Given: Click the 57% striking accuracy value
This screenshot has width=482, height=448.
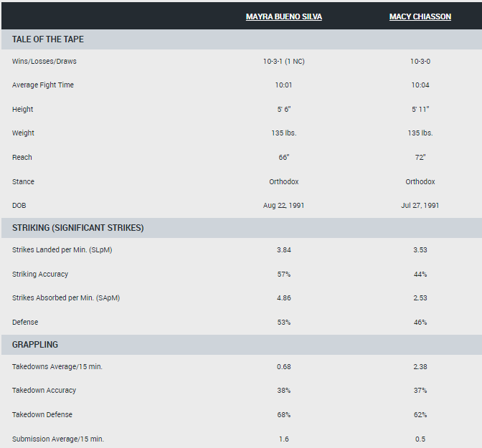Looking at the screenshot, I should (x=283, y=275).
